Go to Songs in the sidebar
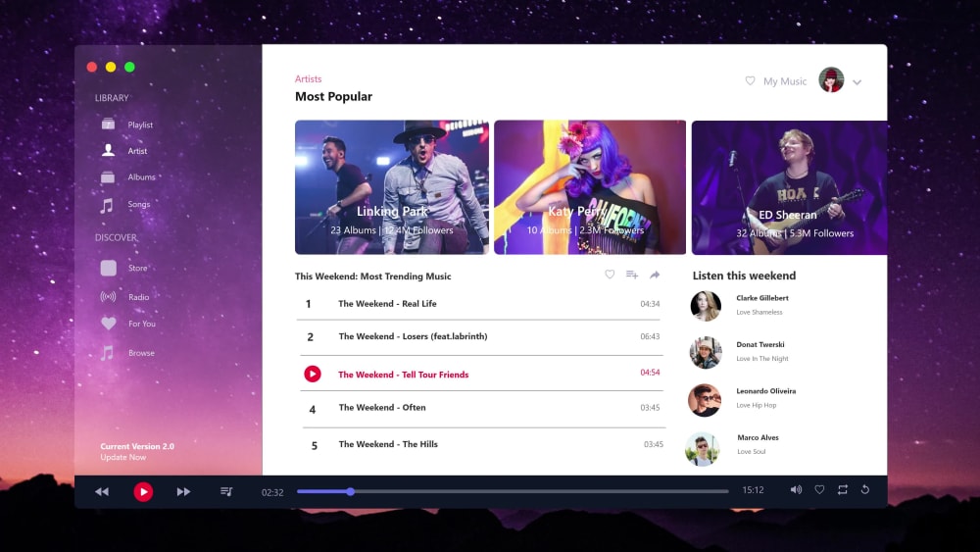 coord(139,204)
